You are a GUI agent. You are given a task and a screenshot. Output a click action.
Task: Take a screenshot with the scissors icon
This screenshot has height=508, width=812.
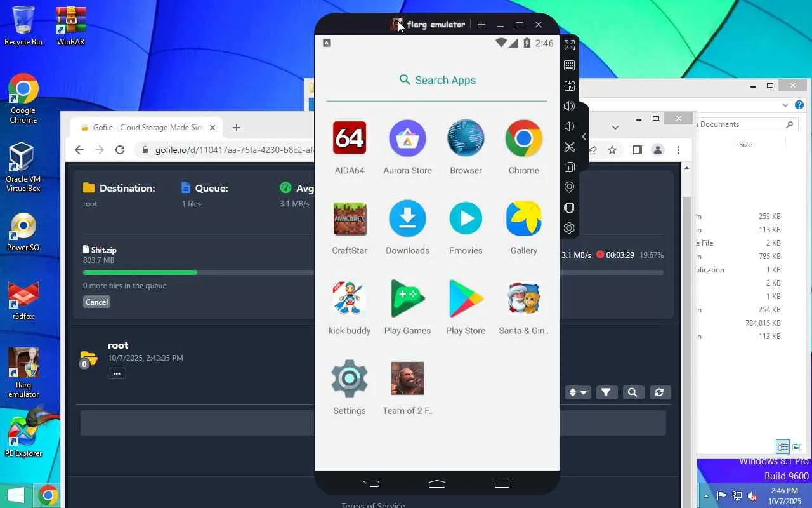coord(570,147)
